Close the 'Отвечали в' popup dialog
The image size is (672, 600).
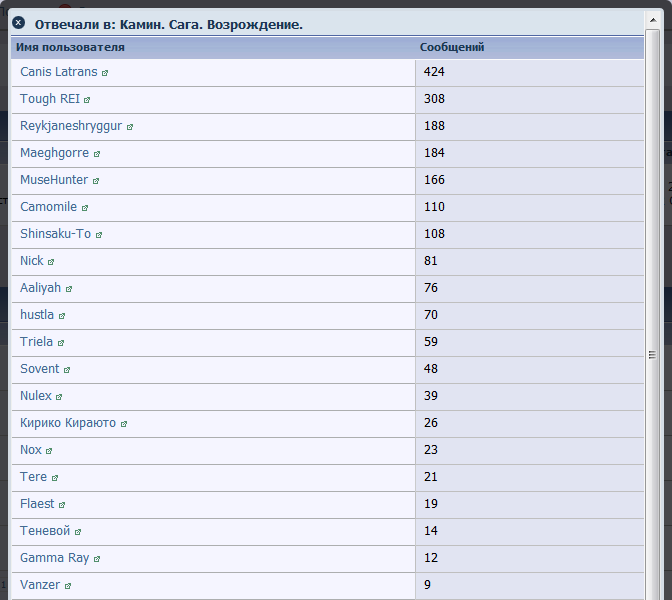tap(18, 22)
